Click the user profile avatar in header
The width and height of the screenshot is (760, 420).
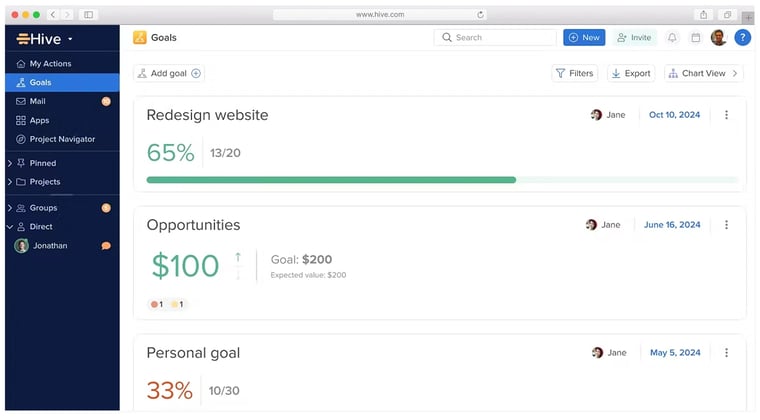[719, 38]
